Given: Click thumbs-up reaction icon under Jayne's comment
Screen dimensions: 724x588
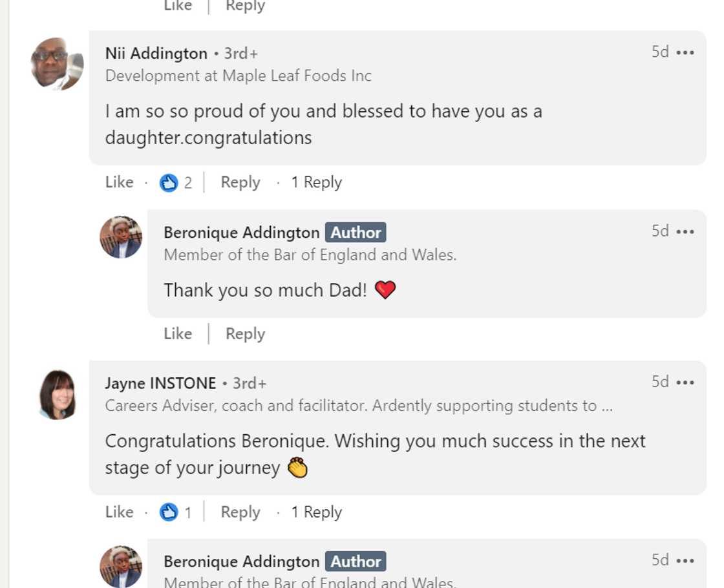Looking at the screenshot, I should point(168,512).
